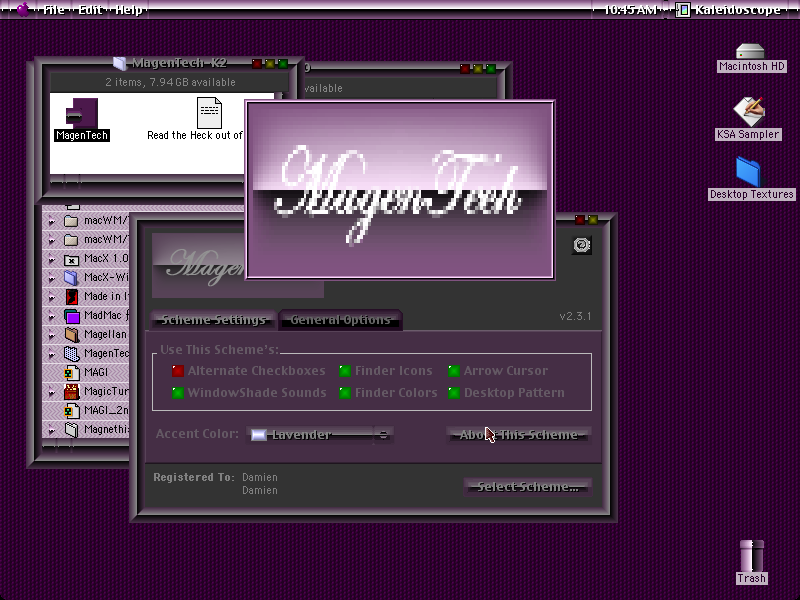Click the MagenTec dotted folder icon in list

(71, 354)
